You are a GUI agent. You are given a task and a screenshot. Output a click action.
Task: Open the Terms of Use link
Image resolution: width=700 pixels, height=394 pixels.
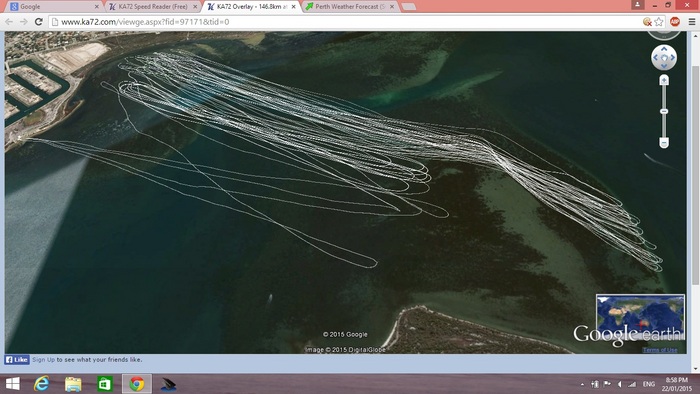660,350
